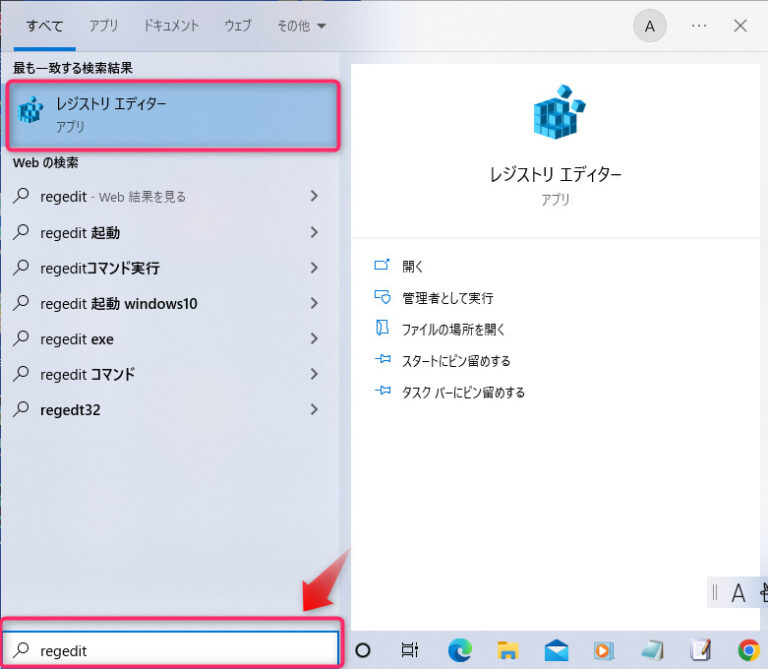Expand the "regedit exe" suggestion chevron
Image resolution: width=768 pixels, height=669 pixels.
(x=314, y=339)
